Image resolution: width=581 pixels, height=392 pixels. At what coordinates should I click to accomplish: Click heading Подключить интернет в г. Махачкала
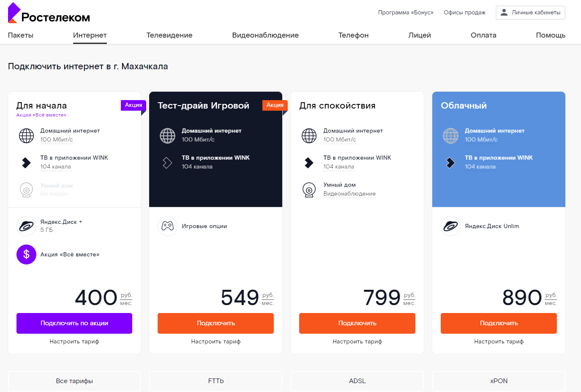coord(88,66)
